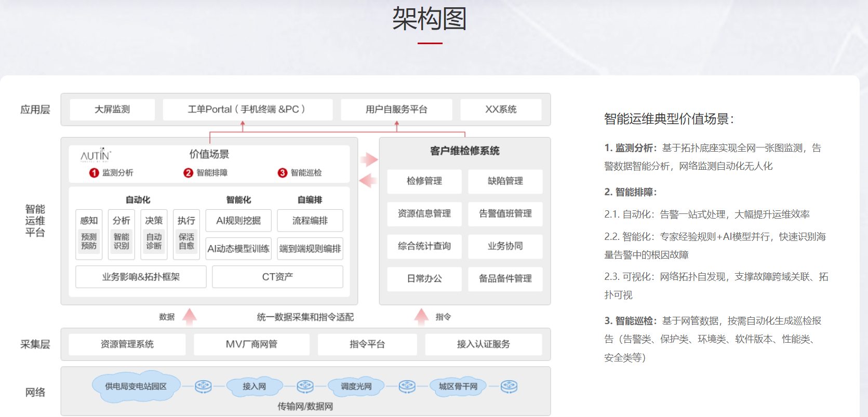The width and height of the screenshot is (868, 417).
Task: Click the red arrow beside 指令 label
Action: [x=421, y=316]
